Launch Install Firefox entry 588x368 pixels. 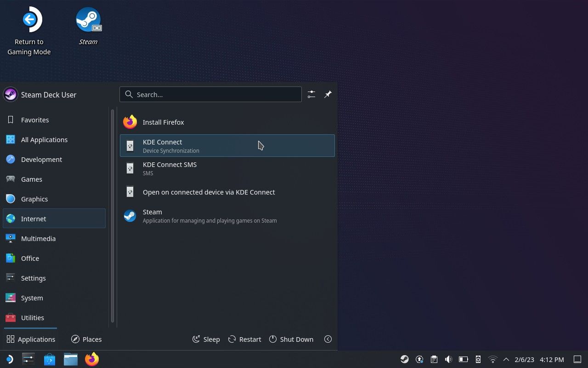click(227, 122)
